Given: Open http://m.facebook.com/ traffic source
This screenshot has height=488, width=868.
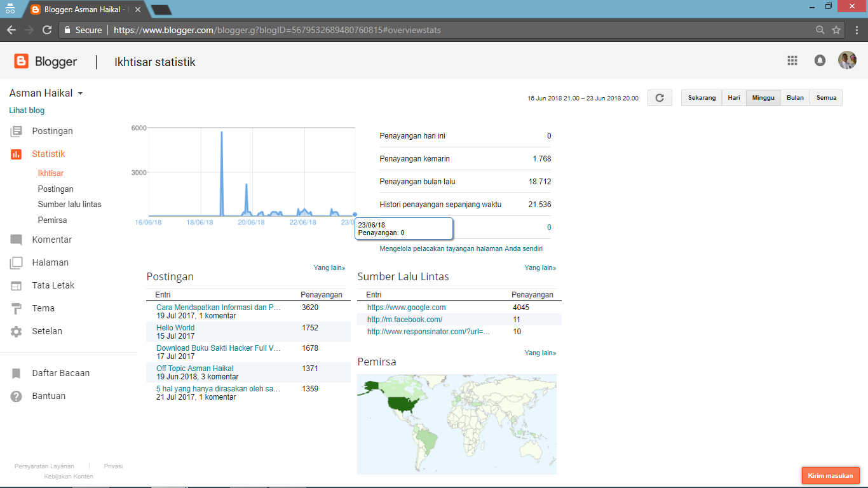Looking at the screenshot, I should click(405, 320).
